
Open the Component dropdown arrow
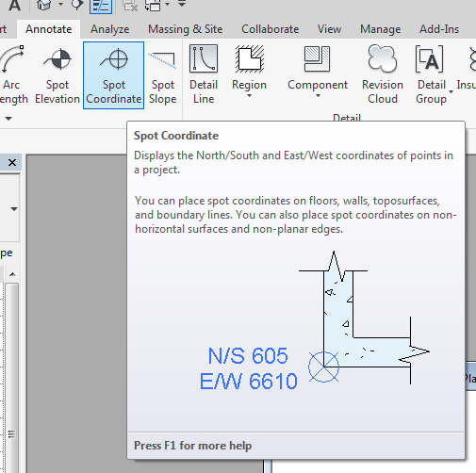(318, 96)
